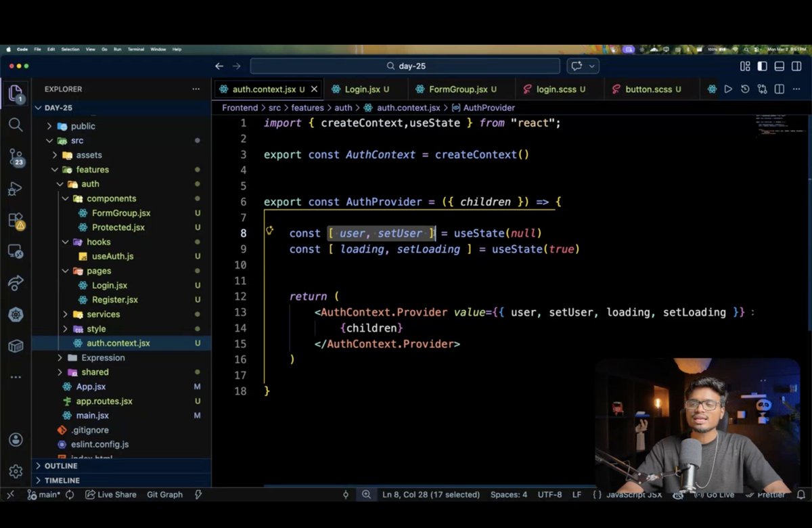Open the Accounts icon
This screenshot has width=812, height=528.
16,440
